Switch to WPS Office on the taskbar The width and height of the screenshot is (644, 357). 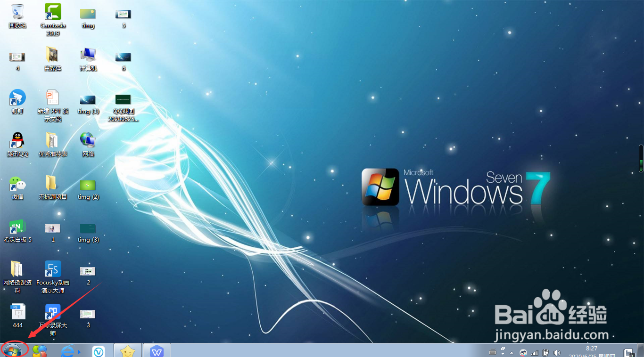[x=157, y=350]
